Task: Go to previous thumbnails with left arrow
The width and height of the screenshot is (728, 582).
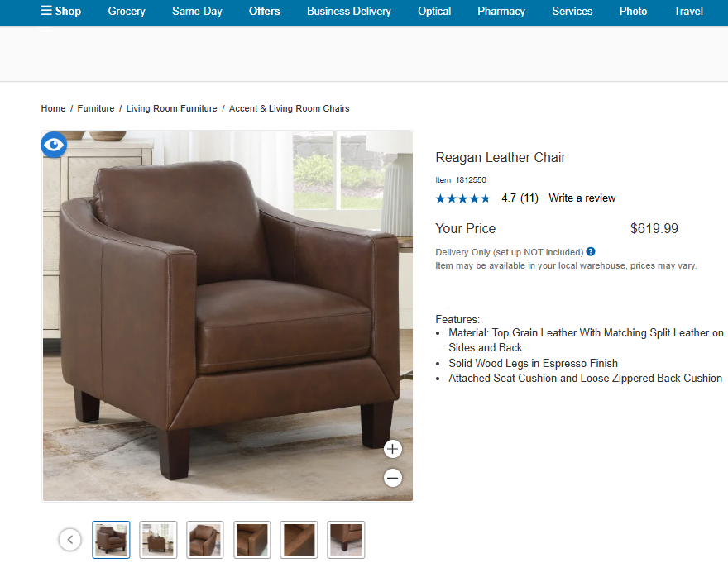Action: point(70,540)
